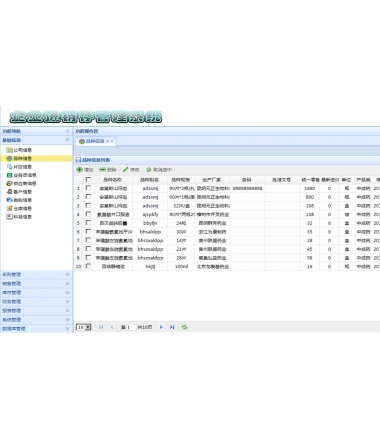Viewport: 380px width, 441px height.
Task: Open 客户信息 customer info in sidebar
Action: (x=20, y=192)
